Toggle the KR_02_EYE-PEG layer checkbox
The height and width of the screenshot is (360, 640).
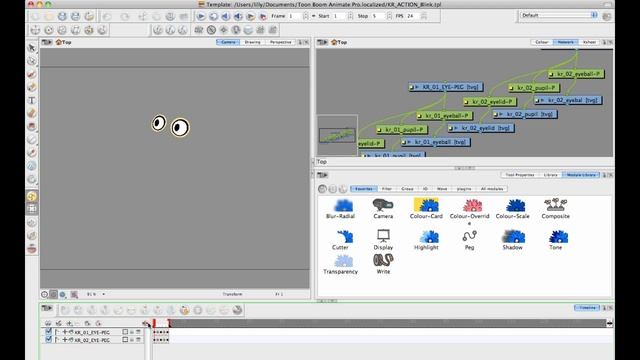point(49,339)
